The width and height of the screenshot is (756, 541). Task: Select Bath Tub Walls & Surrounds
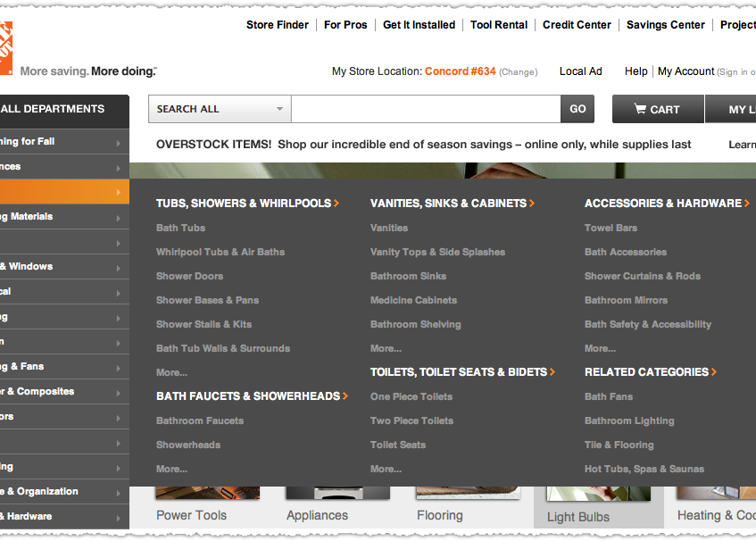(x=223, y=348)
